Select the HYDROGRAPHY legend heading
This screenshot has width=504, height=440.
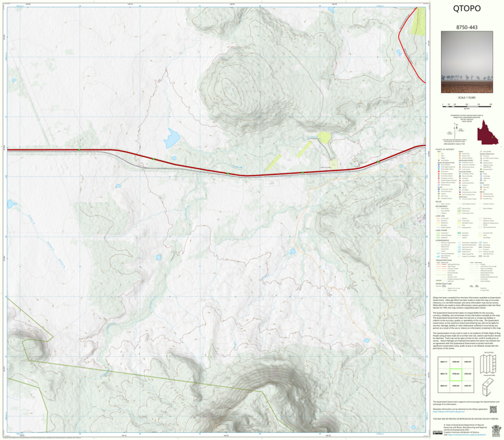pyautogui.click(x=442, y=240)
